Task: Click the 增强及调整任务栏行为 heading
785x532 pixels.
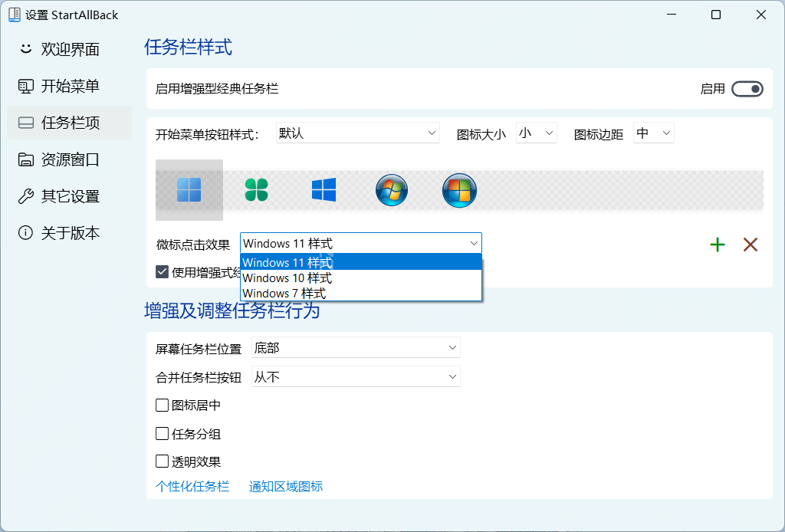Action: coord(232,310)
